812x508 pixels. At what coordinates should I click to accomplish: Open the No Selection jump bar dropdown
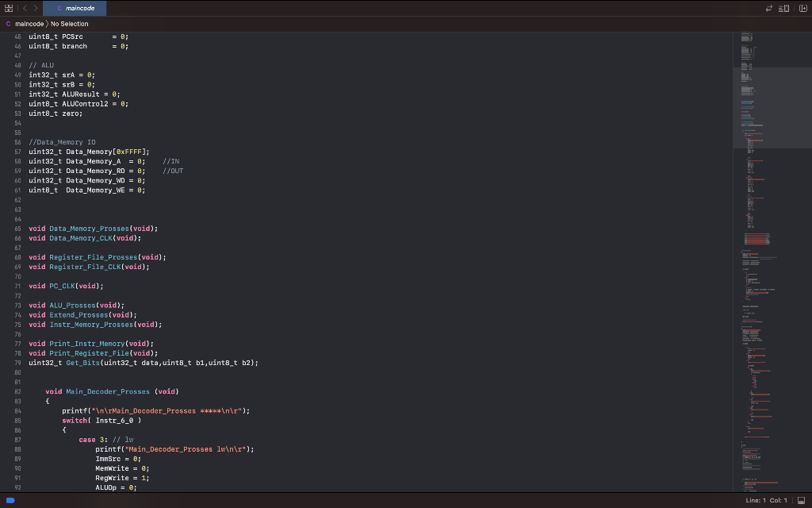pyautogui.click(x=71, y=24)
